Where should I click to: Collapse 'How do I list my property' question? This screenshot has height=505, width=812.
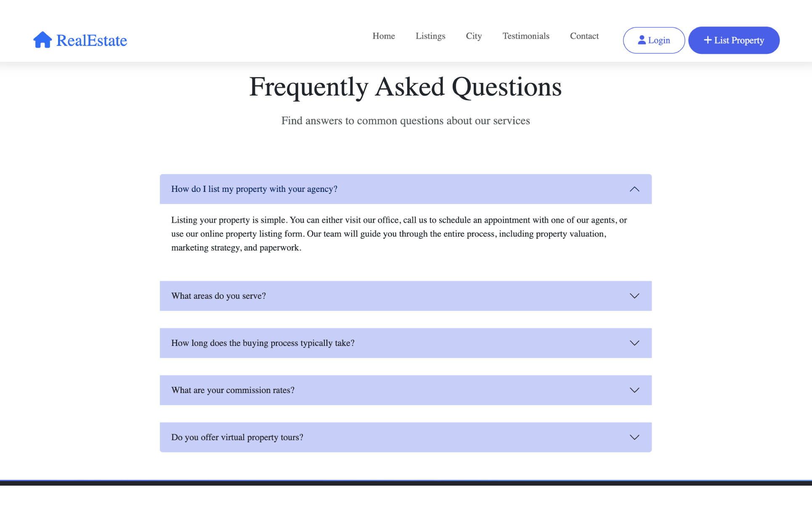(254, 189)
